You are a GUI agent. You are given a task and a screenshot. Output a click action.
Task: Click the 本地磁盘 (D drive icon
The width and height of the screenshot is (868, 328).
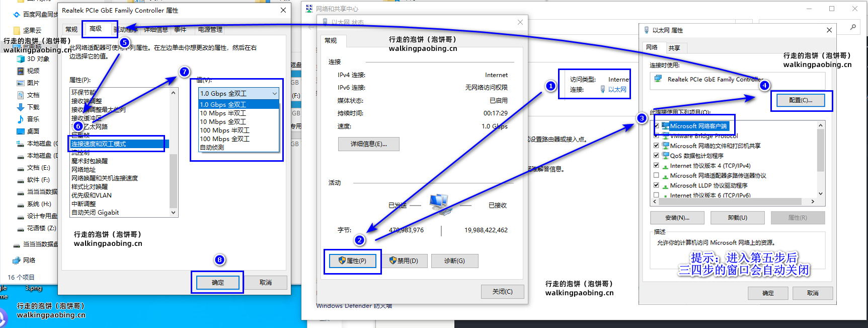[x=21, y=156]
